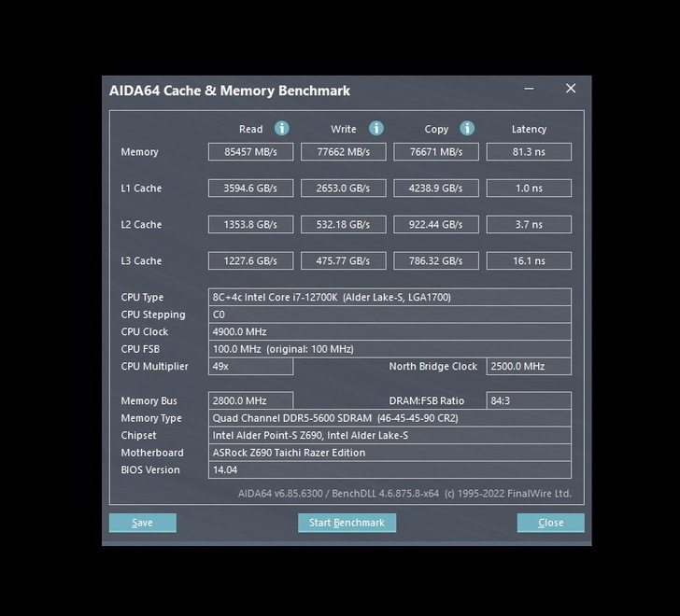This screenshot has height=616, width=680.
Task: Click the North Bridge Clock value
Action: click(x=529, y=366)
